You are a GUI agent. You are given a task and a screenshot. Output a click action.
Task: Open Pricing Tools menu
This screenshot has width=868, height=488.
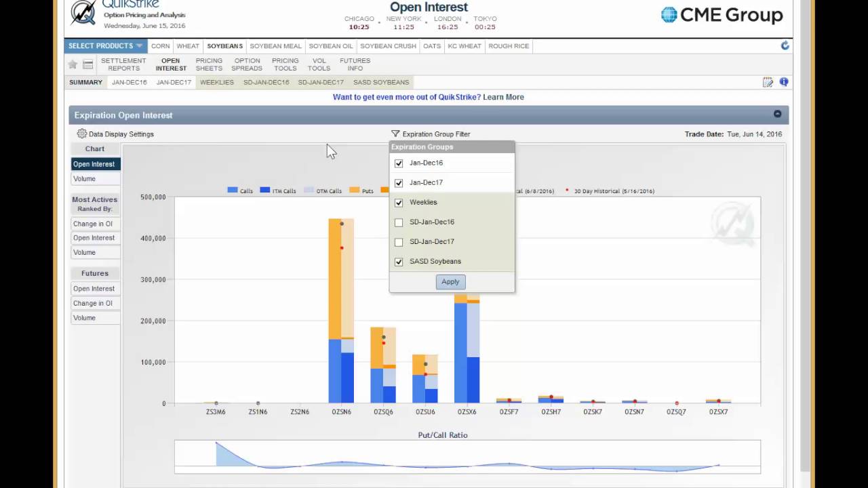point(285,64)
